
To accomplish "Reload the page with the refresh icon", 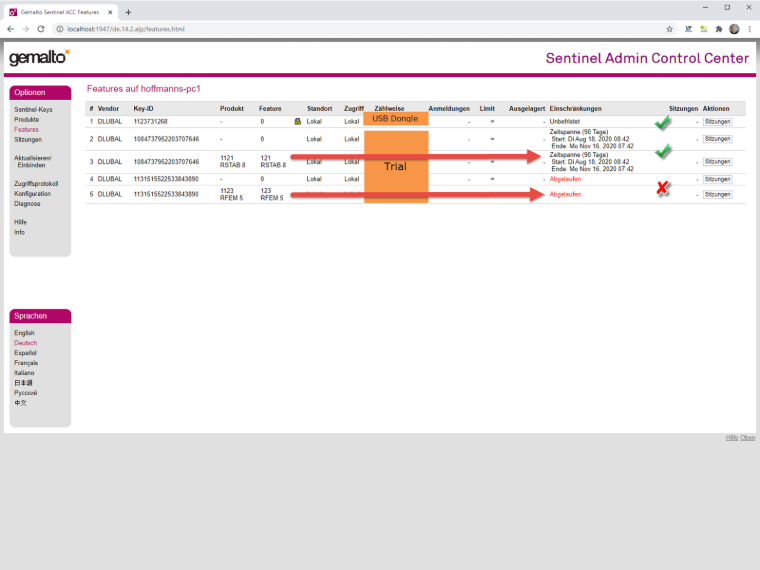I will pos(41,29).
